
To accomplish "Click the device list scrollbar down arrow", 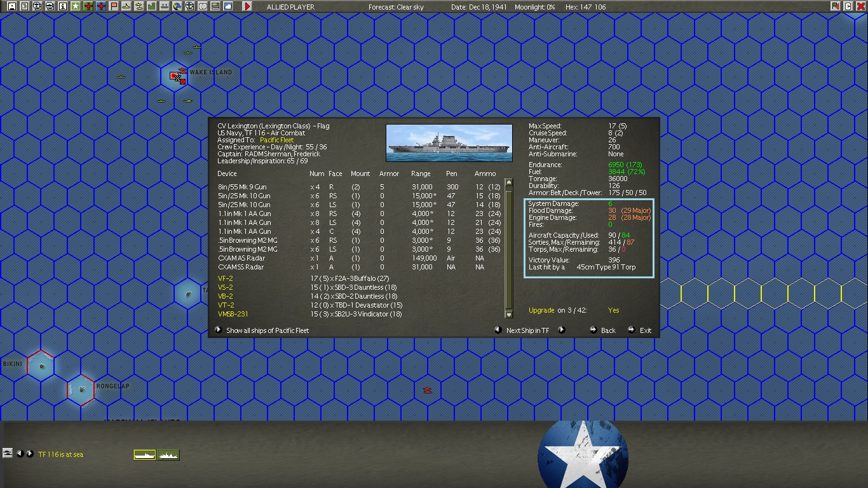I will (x=508, y=314).
